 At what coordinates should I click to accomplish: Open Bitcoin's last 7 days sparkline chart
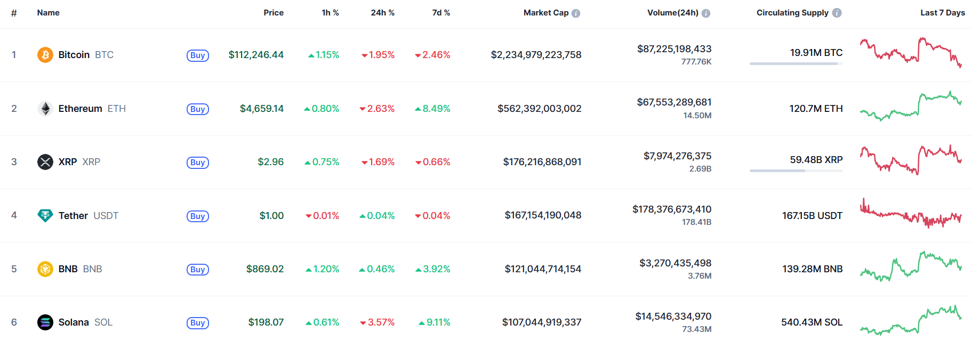(x=911, y=52)
